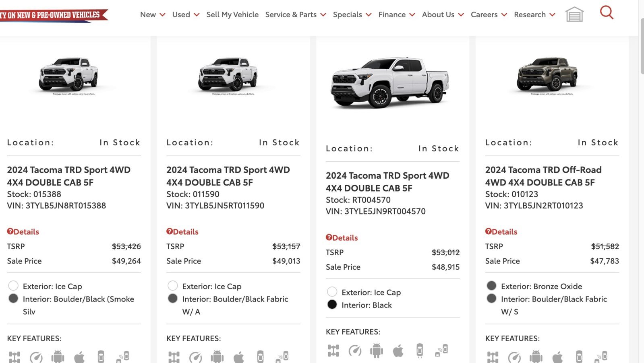Click blind spot icon on stock 011590

click(282, 357)
